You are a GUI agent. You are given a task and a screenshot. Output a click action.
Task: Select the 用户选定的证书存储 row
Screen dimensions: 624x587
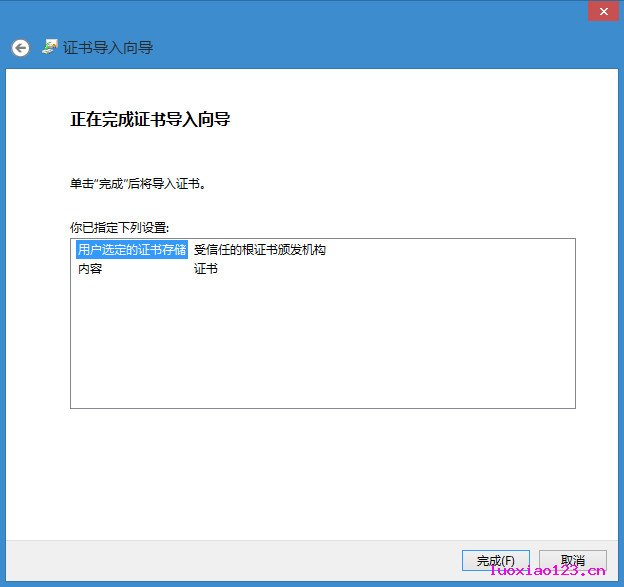131,250
